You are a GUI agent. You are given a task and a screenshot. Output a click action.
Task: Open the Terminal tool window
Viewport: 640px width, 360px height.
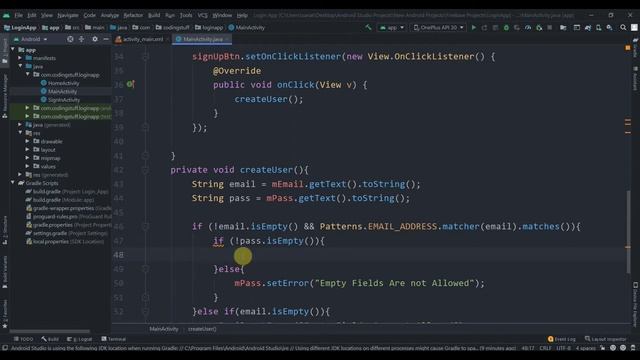pos(113,339)
